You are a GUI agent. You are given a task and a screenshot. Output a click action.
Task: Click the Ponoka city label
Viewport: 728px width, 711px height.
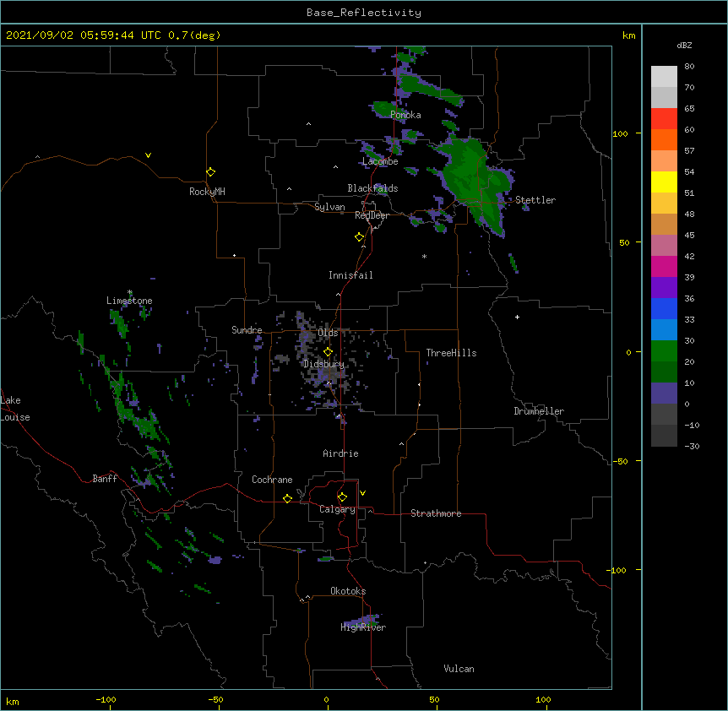click(405, 115)
